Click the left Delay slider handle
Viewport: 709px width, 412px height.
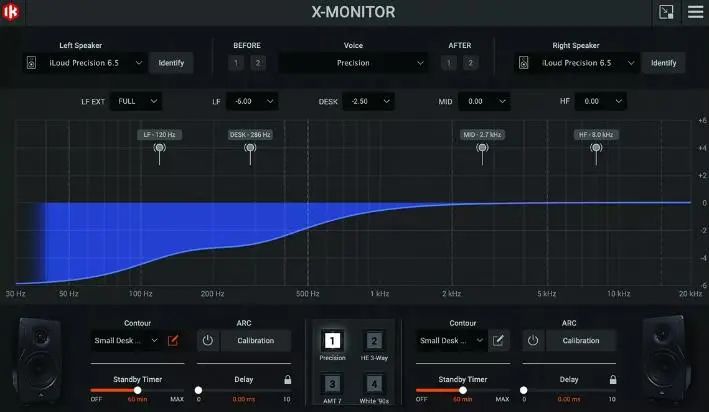click(x=199, y=390)
